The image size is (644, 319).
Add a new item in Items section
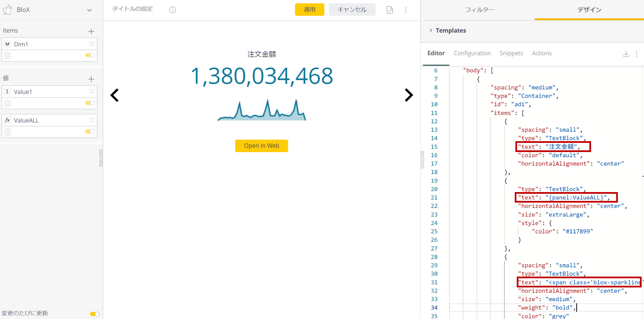[x=91, y=32]
